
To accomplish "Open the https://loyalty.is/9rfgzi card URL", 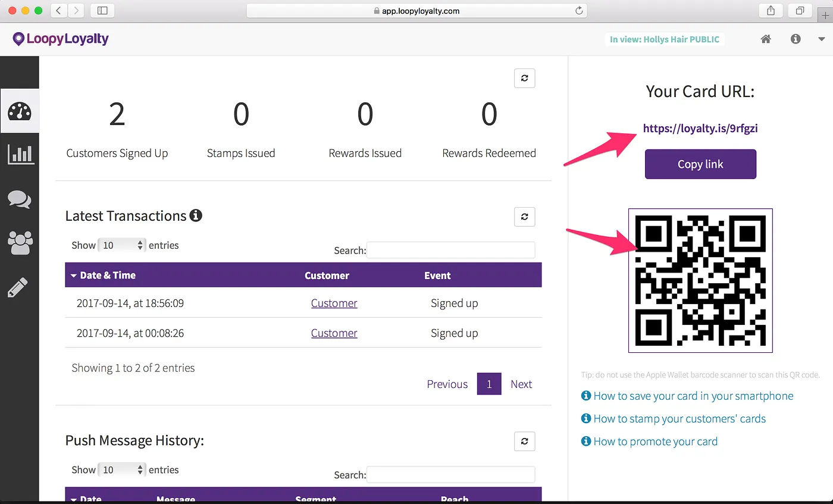I will pyautogui.click(x=700, y=128).
